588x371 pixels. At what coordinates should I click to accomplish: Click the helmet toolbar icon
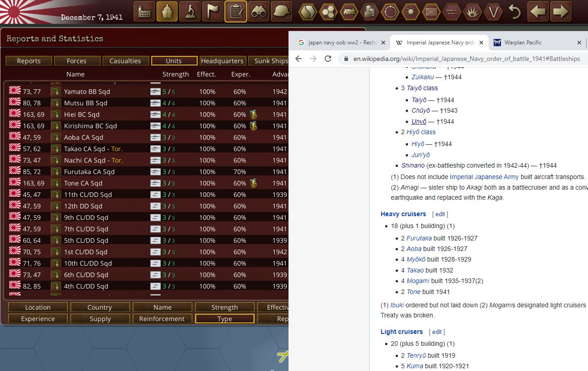282,11
